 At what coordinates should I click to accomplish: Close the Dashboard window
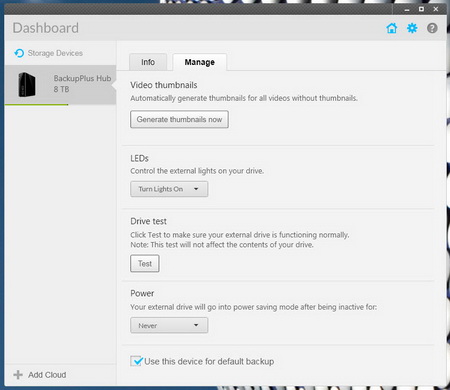click(436, 9)
